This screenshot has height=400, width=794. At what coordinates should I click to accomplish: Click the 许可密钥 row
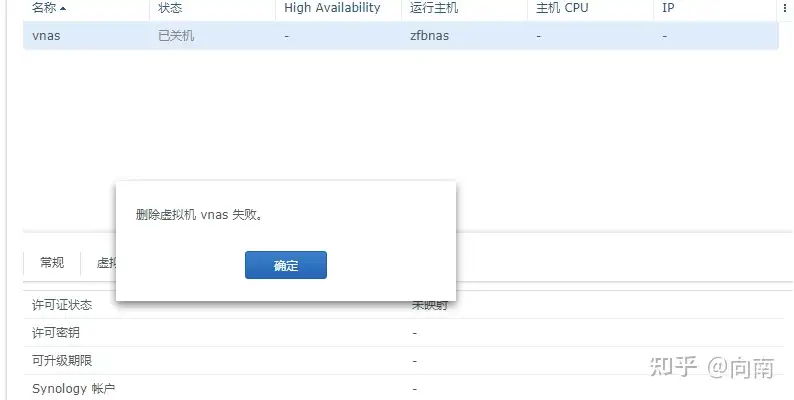point(404,333)
